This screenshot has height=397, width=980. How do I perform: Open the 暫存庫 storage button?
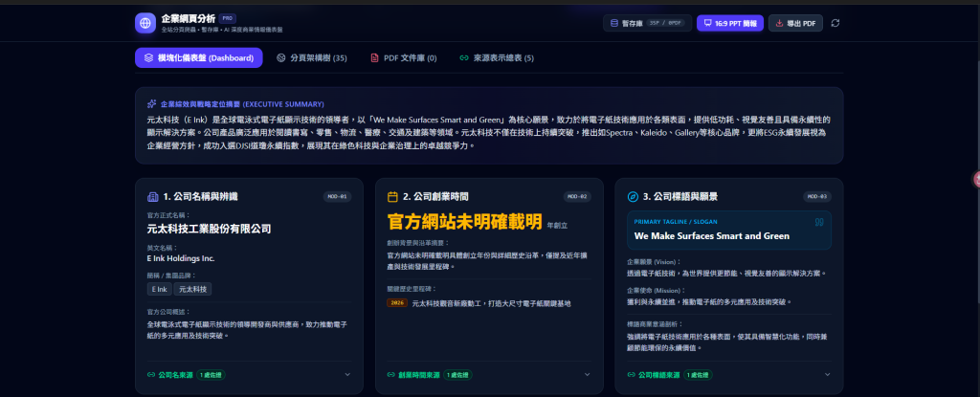(648, 23)
